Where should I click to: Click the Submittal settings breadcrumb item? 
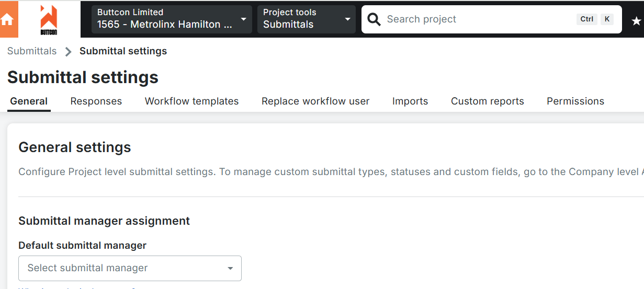[123, 51]
